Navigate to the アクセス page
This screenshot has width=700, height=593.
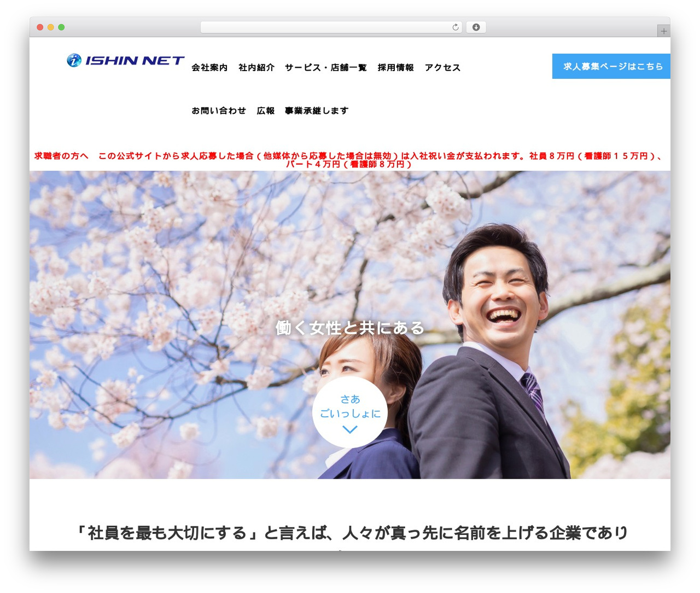point(443,67)
